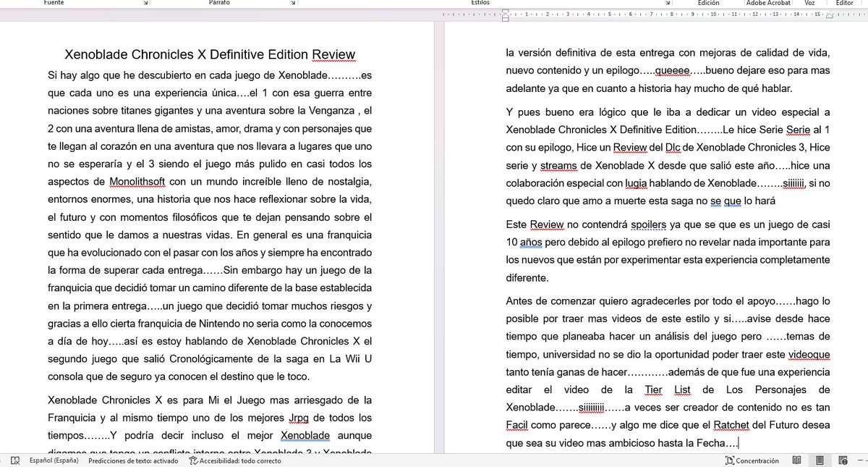Click the right indent marker on ruler

pyautogui.click(x=831, y=15)
